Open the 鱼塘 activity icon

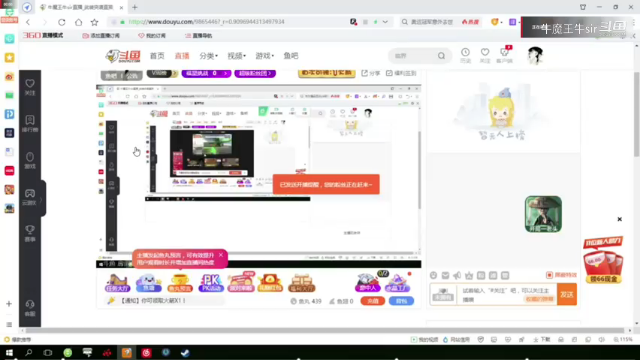149,282
